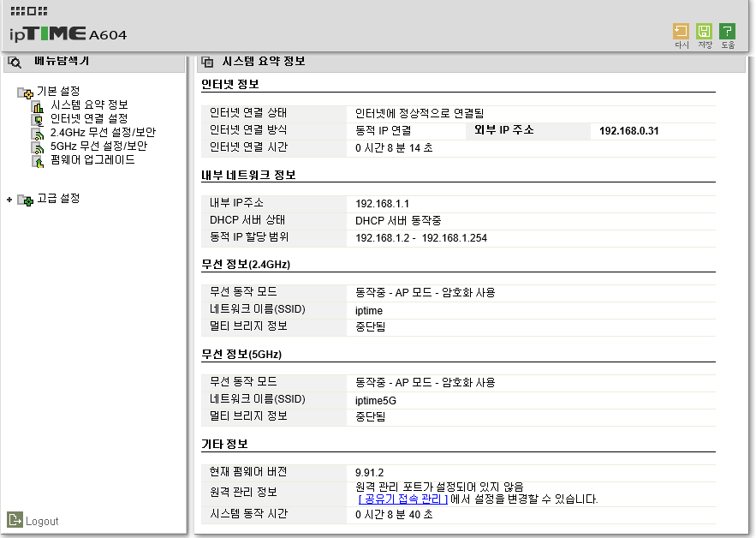Click the Logout door icon
Image resolution: width=756 pixels, height=538 pixels.
[x=15, y=520]
